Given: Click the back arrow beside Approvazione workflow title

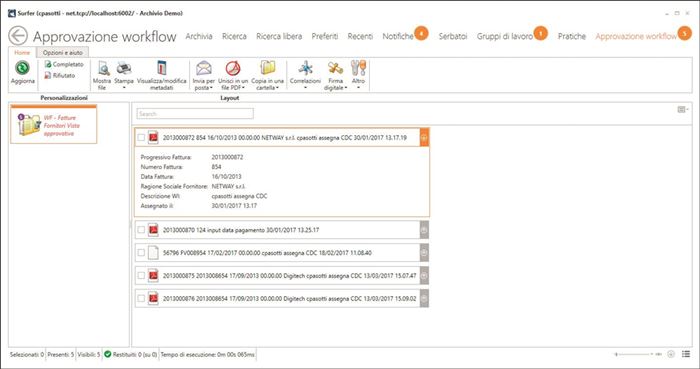Looking at the screenshot, I should (18, 36).
